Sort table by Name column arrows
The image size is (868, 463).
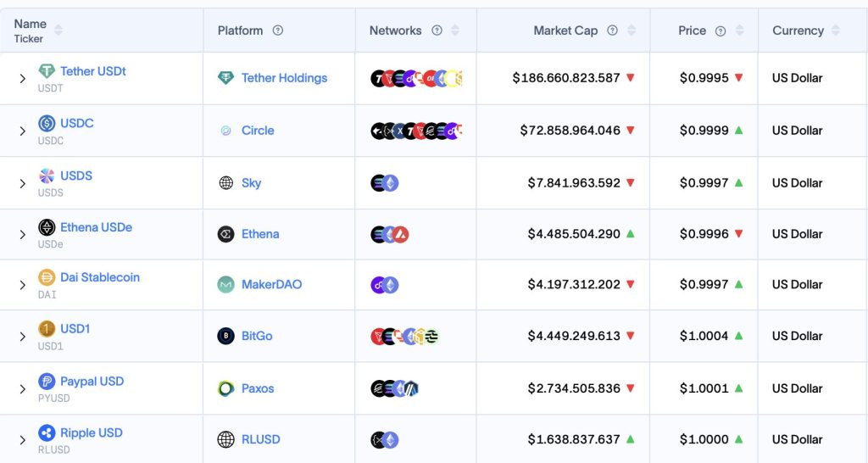click(x=58, y=30)
